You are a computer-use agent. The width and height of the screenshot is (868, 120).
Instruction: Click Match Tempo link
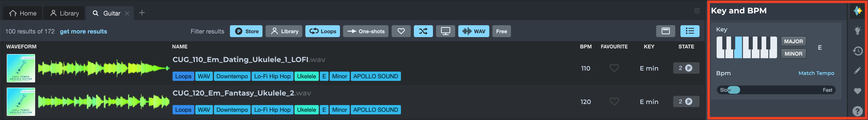click(x=816, y=73)
